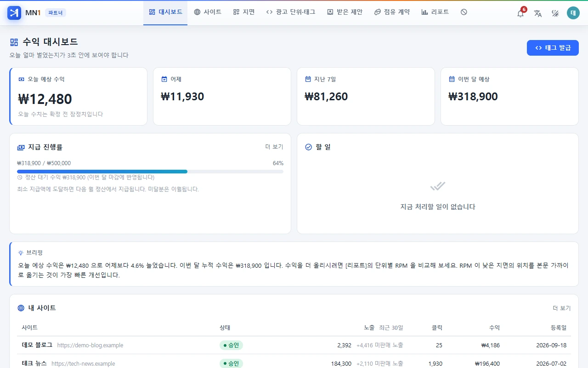Image resolution: width=588 pixels, height=368 pixels.
Task: Click the 어제 calendar icon
Action: 164,79
